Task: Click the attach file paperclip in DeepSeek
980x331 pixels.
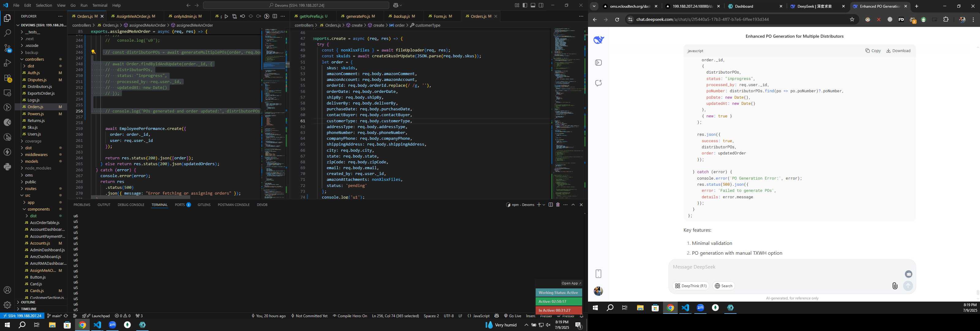Action: coord(895,286)
